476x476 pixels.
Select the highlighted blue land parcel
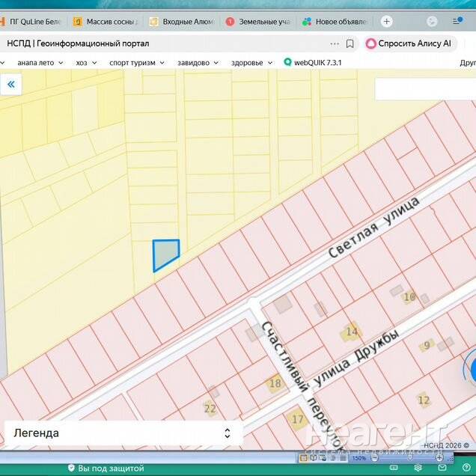tap(164, 254)
